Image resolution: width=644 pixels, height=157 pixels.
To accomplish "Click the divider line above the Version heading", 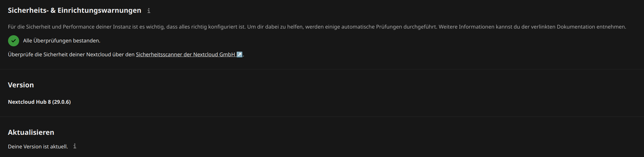I will [x=322, y=69].
